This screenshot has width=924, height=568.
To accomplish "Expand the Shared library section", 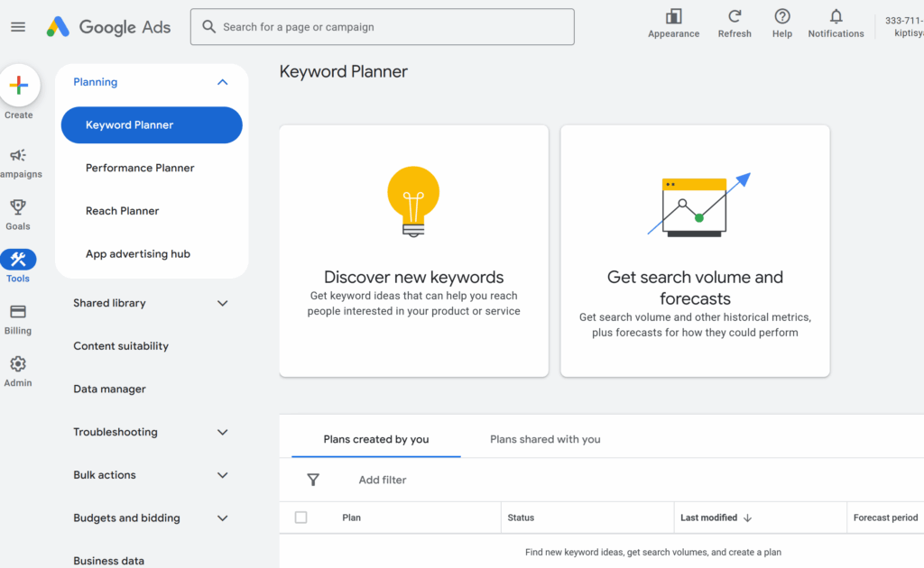I will (x=222, y=303).
